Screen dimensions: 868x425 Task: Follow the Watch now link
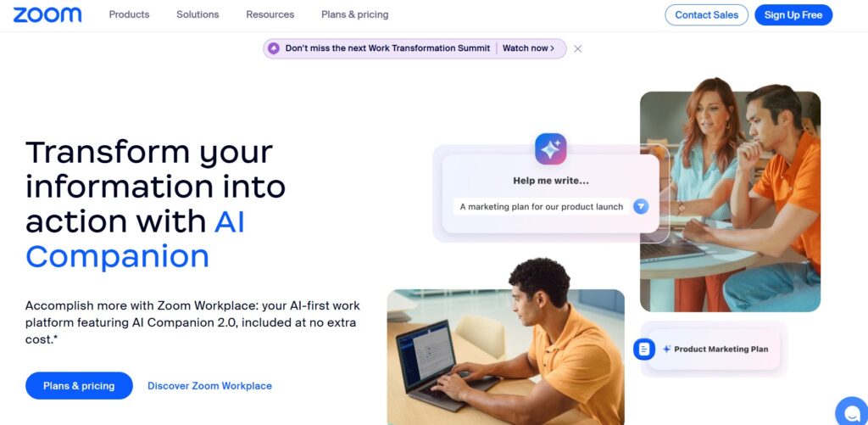tap(528, 48)
